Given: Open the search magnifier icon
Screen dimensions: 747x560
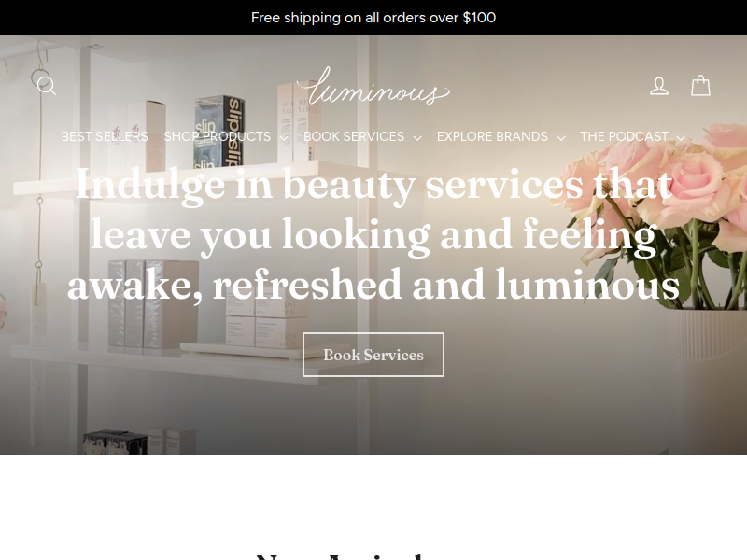Looking at the screenshot, I should pos(46,86).
